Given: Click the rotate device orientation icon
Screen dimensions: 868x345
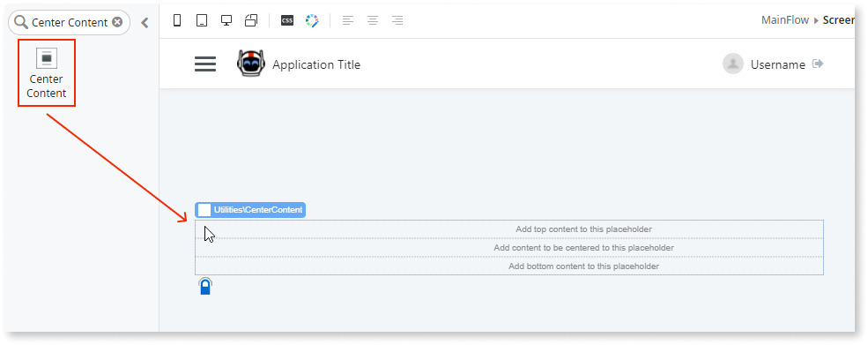Looking at the screenshot, I should pyautogui.click(x=251, y=20).
